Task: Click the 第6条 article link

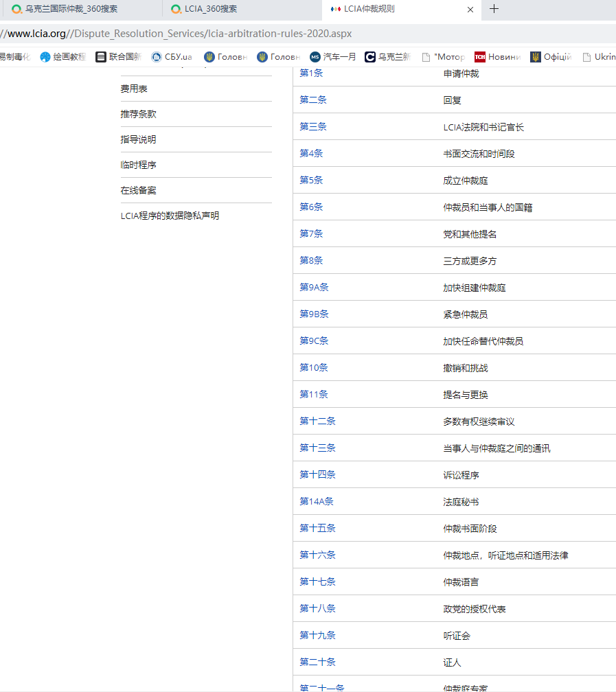Action: (x=311, y=207)
